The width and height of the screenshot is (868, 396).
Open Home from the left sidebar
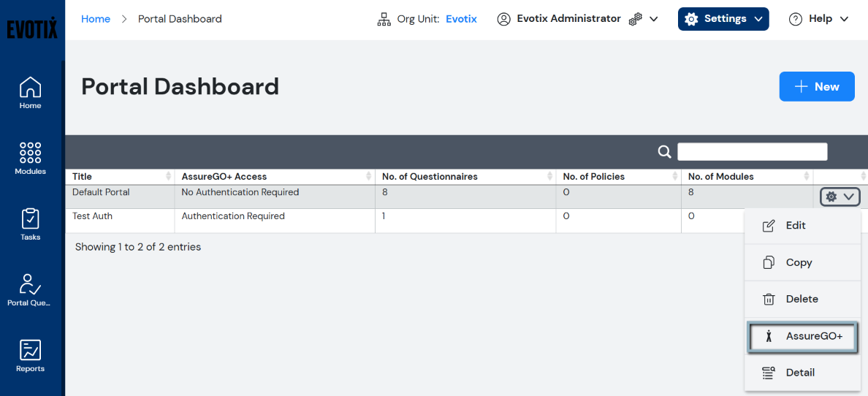(30, 92)
